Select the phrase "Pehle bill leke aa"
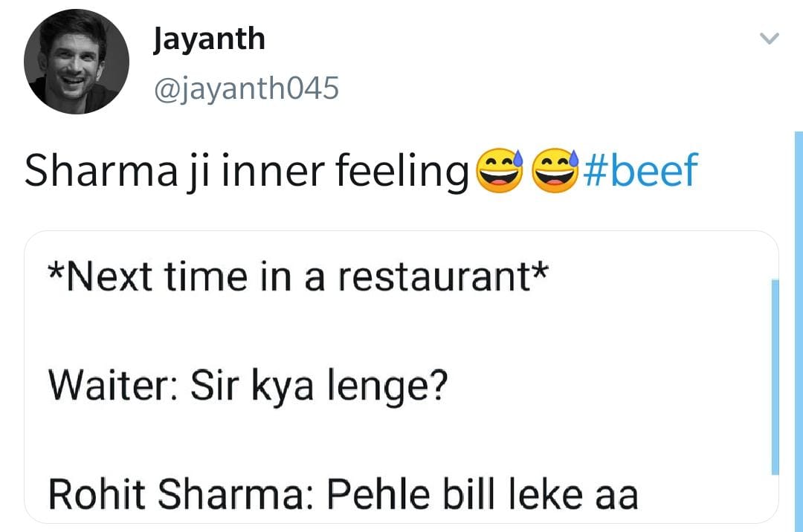803x532 pixels. tap(482, 493)
